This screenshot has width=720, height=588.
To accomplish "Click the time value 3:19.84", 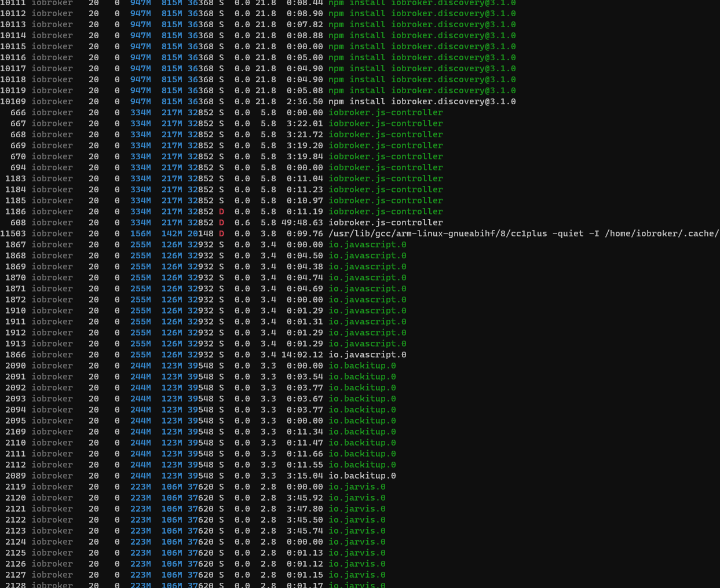I will click(x=305, y=156).
